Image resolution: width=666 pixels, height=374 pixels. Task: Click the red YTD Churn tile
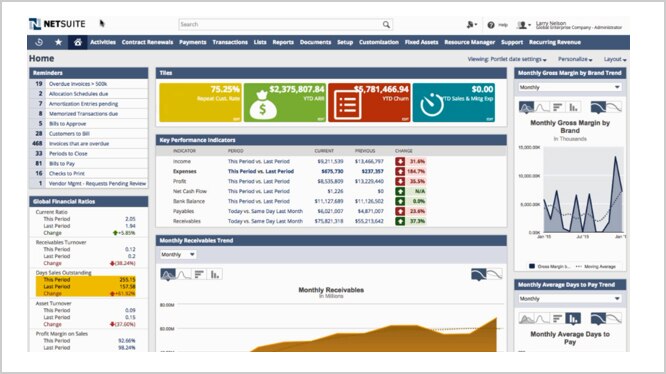(x=369, y=103)
